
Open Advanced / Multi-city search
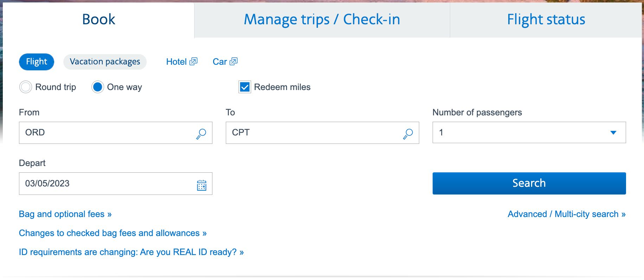tap(566, 214)
